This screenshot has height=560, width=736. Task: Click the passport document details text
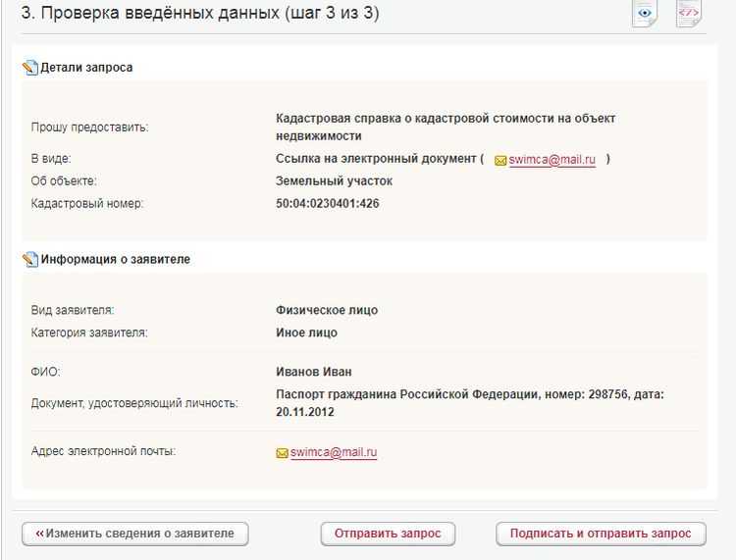click(x=470, y=402)
